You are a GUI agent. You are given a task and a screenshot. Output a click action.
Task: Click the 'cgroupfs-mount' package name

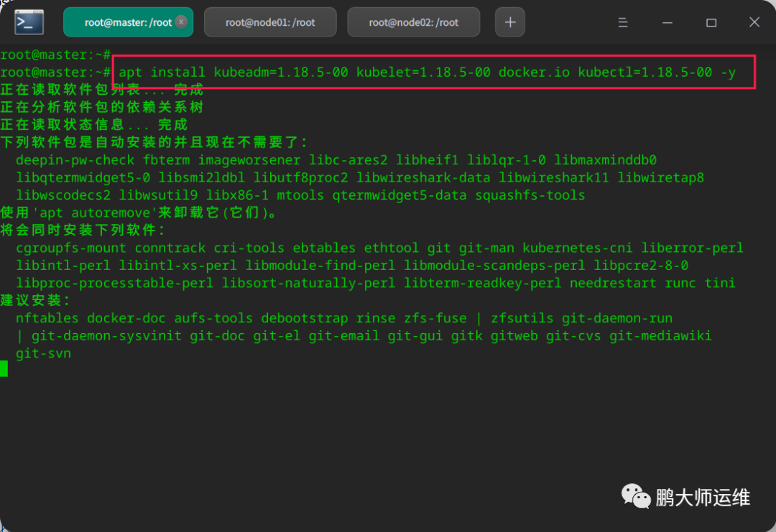click(x=70, y=248)
